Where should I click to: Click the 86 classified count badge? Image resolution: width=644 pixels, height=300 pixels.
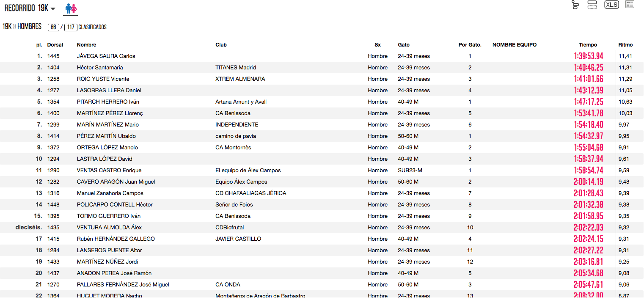pos(53,27)
